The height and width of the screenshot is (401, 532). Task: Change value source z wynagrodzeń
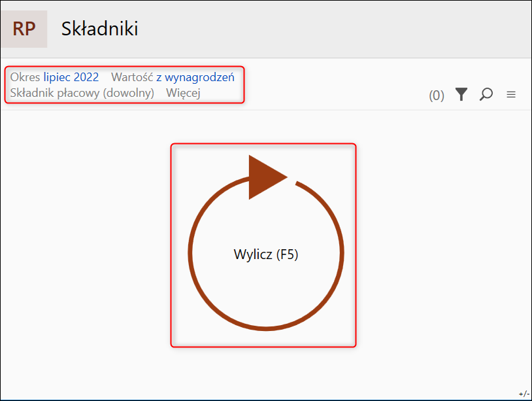click(x=195, y=77)
